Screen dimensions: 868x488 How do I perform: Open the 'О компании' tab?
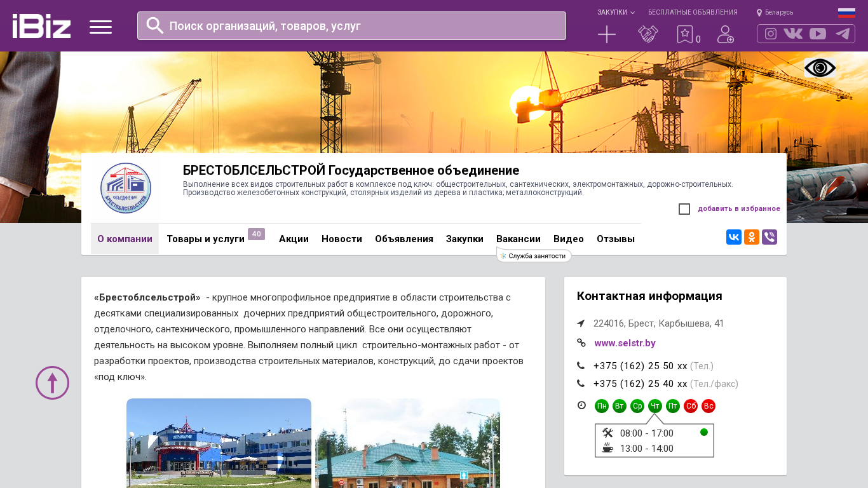click(125, 239)
